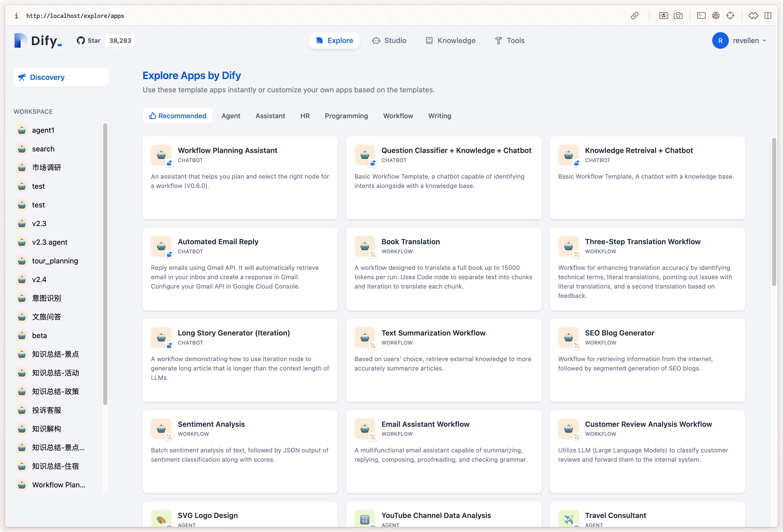783x532 pixels.
Task: Click the Dify logo
Action: (x=38, y=40)
